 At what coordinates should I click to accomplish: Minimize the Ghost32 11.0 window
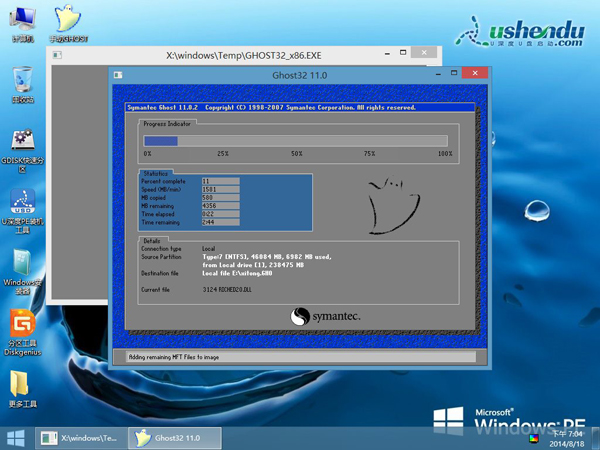click(x=439, y=73)
